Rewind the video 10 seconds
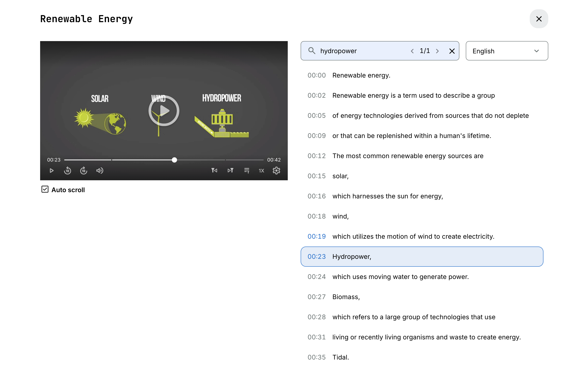588x369 pixels. (x=67, y=170)
